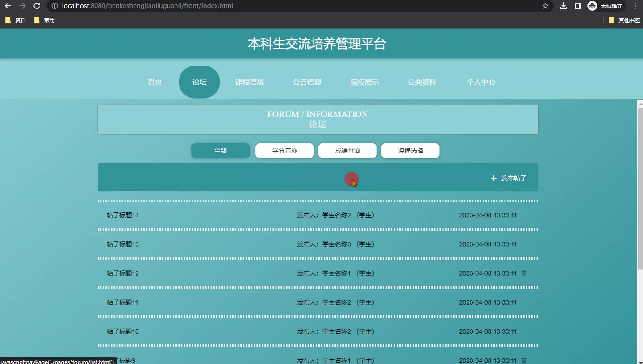Viewport: 643px width, 364px height.
Task: Click the 发布帖子 button
Action: (509, 178)
